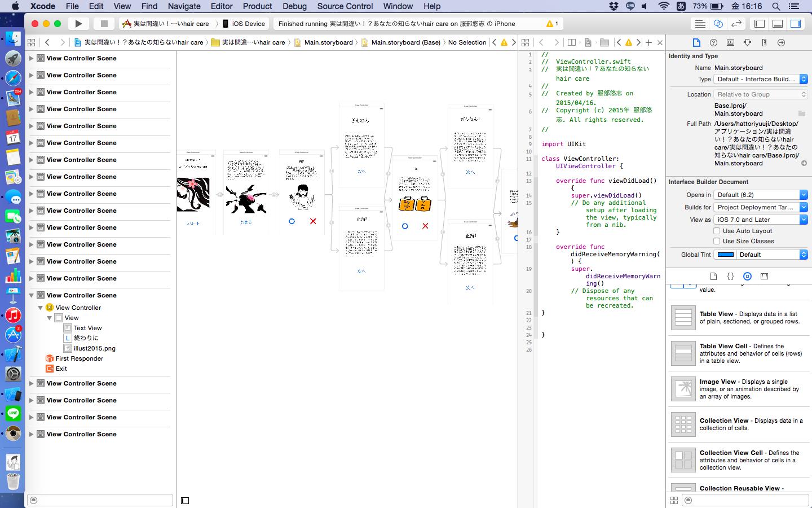Enable Use Size Classes checkbox

click(717, 241)
